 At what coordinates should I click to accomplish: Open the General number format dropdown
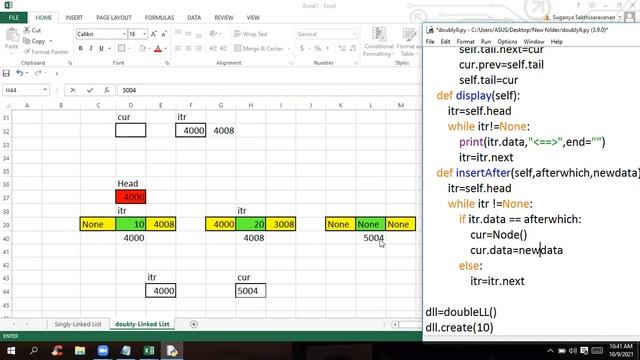[354, 34]
